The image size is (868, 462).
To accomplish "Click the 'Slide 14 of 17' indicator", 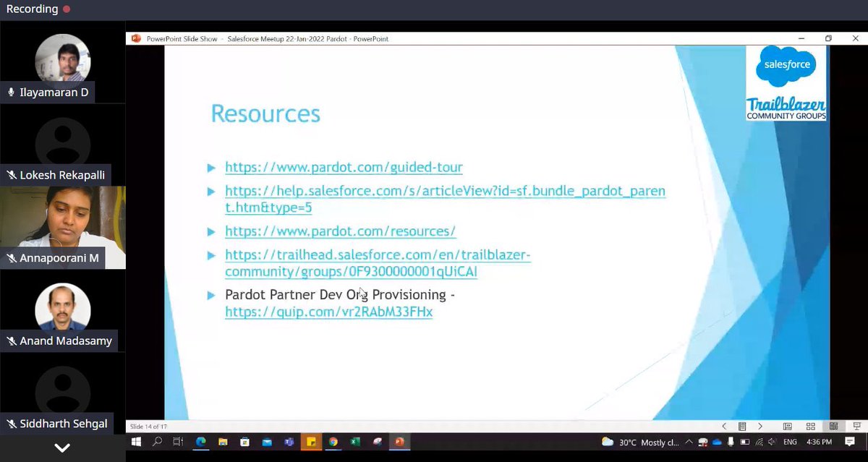I will pyautogui.click(x=148, y=427).
